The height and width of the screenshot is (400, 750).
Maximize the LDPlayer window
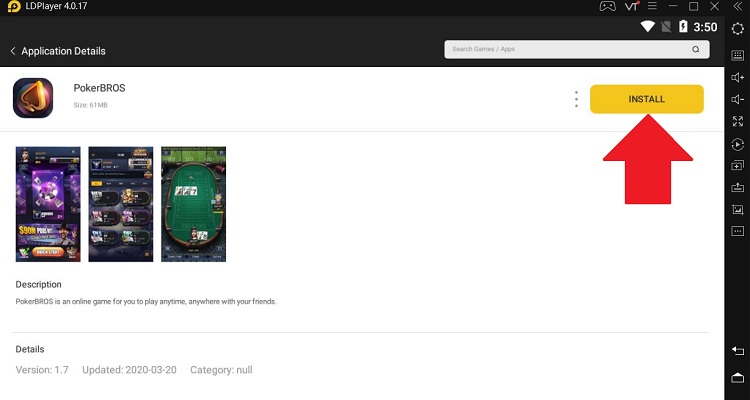tap(694, 6)
